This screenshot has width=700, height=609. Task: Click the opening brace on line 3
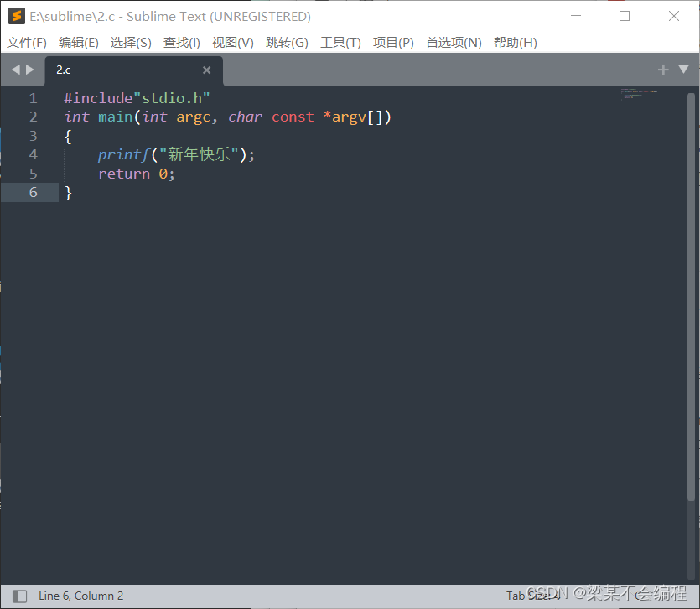(x=68, y=136)
